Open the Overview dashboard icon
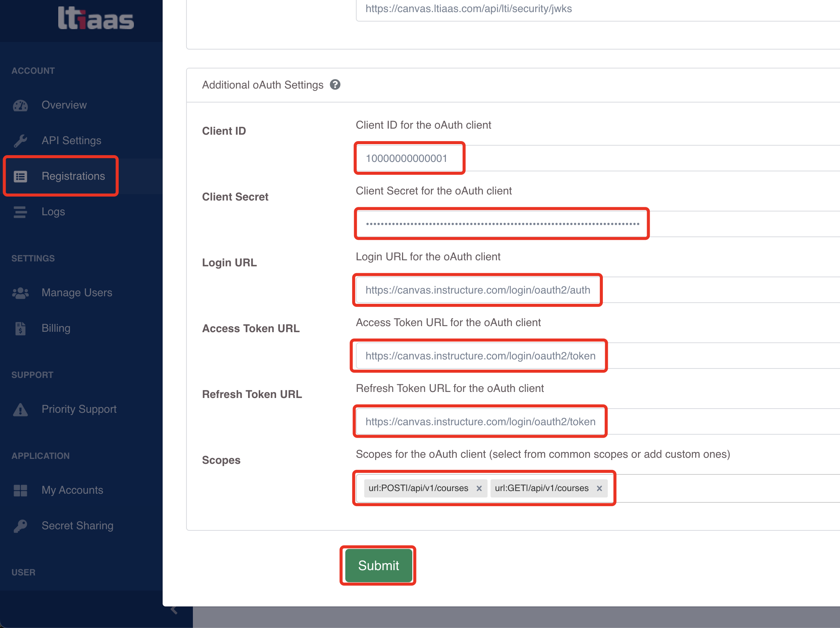The width and height of the screenshot is (840, 628). point(20,105)
